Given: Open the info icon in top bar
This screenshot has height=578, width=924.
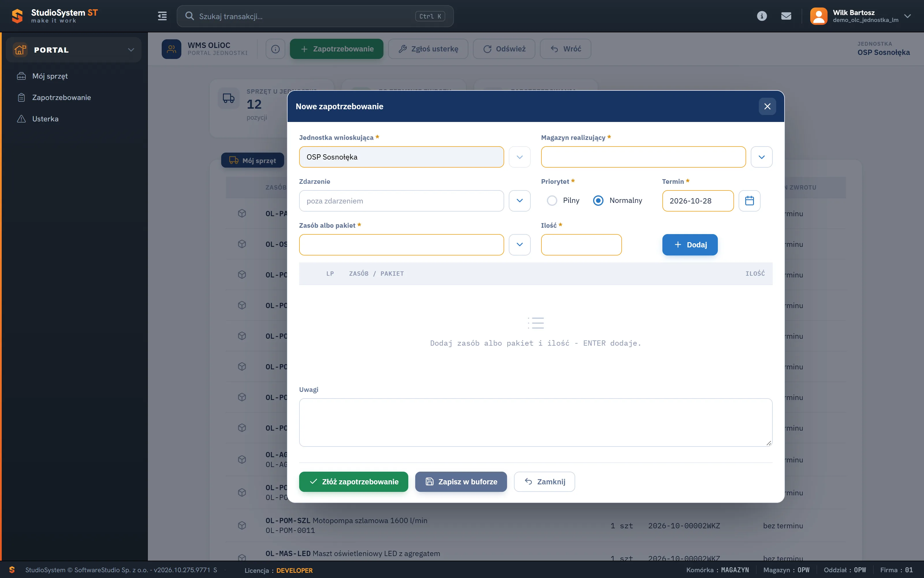Looking at the screenshot, I should click(x=762, y=16).
